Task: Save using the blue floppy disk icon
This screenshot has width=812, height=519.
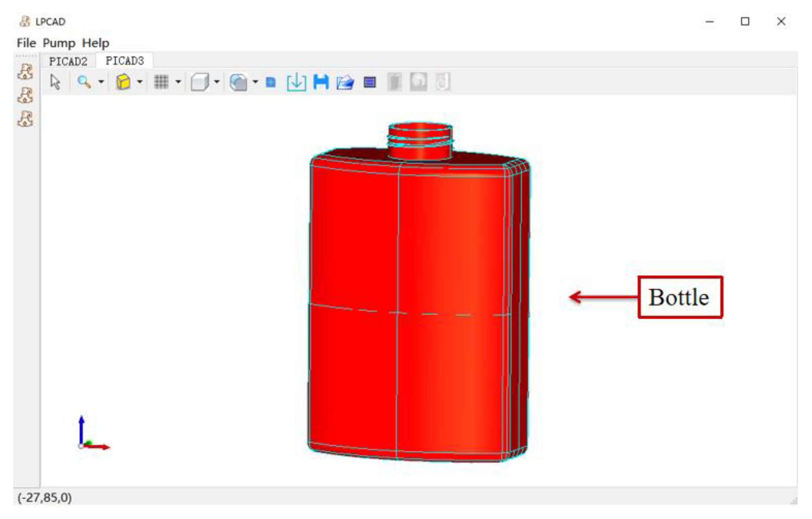Action: pos(321,82)
